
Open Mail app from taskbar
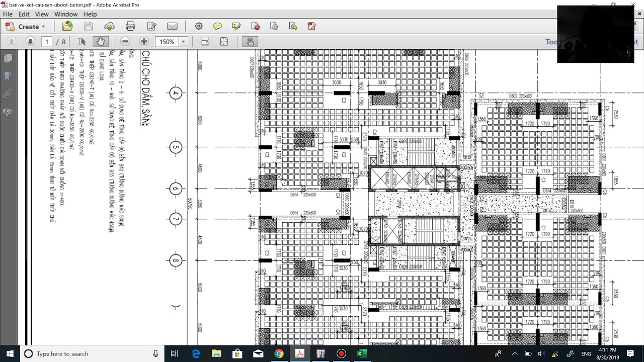tap(258, 354)
